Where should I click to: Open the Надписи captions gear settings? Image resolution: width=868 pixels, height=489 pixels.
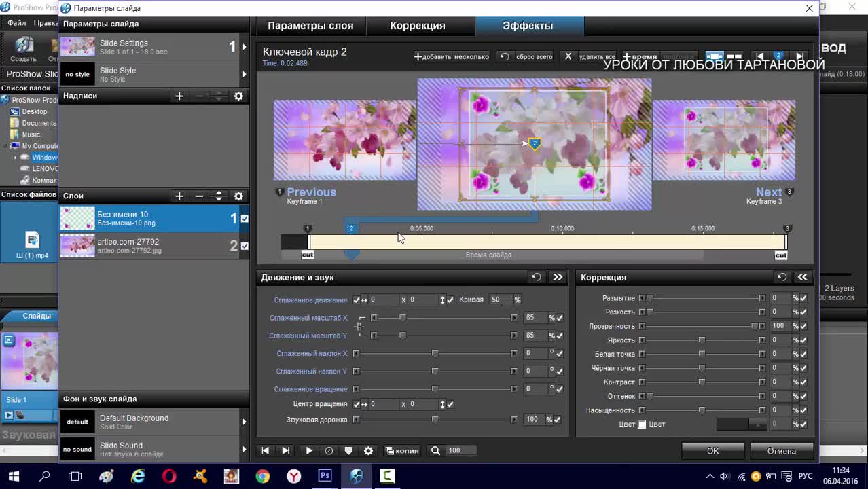pyautogui.click(x=238, y=96)
